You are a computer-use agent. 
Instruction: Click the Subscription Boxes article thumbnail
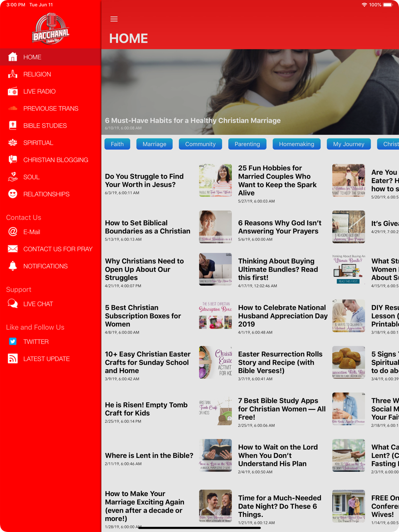pyautogui.click(x=215, y=316)
